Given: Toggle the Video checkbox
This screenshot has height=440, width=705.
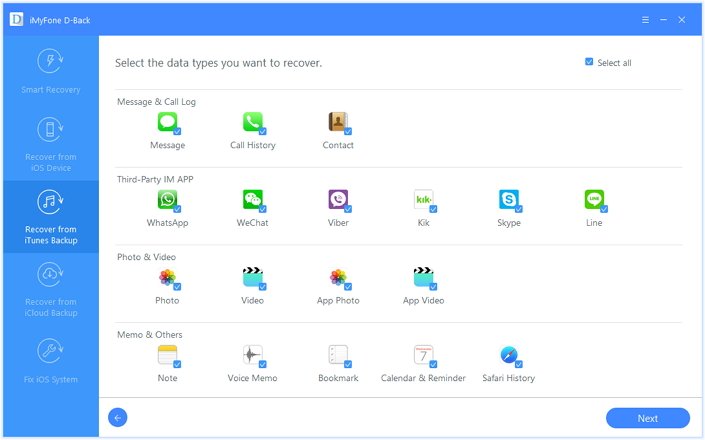Looking at the screenshot, I should pyautogui.click(x=263, y=287).
